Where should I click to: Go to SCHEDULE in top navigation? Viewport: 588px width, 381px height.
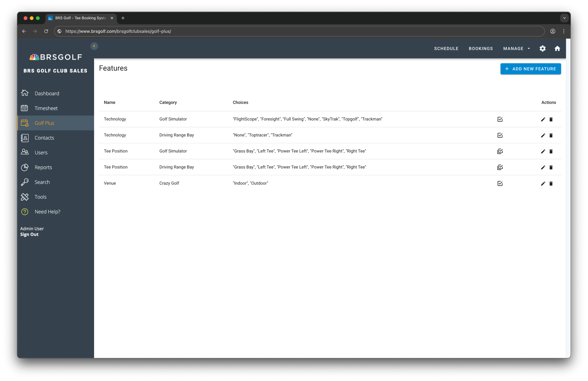pyautogui.click(x=446, y=48)
